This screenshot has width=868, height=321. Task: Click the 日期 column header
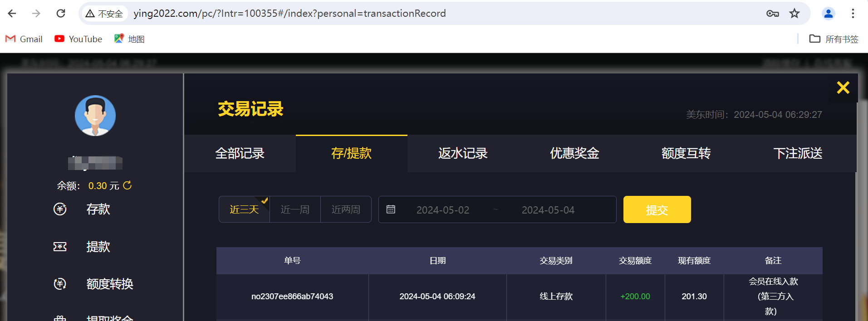point(438,261)
